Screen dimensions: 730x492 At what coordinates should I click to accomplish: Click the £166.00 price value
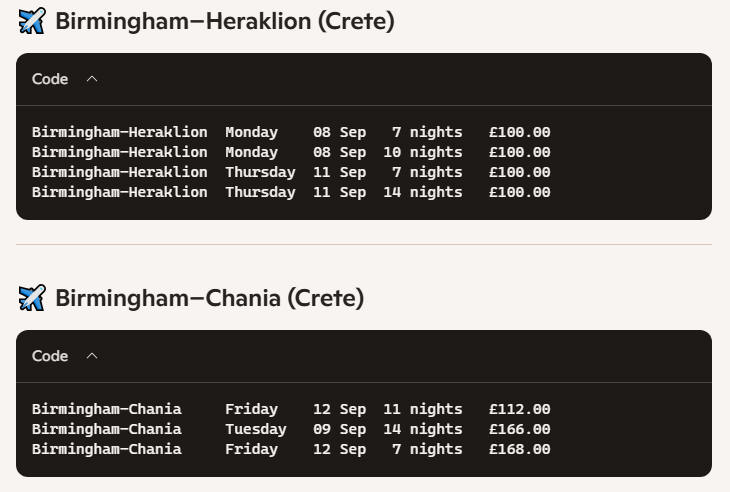[520, 429]
